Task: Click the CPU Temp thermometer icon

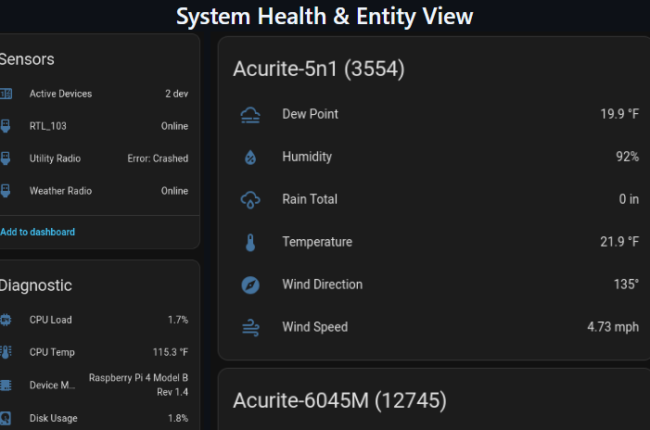Action: pyautogui.click(x=5, y=352)
